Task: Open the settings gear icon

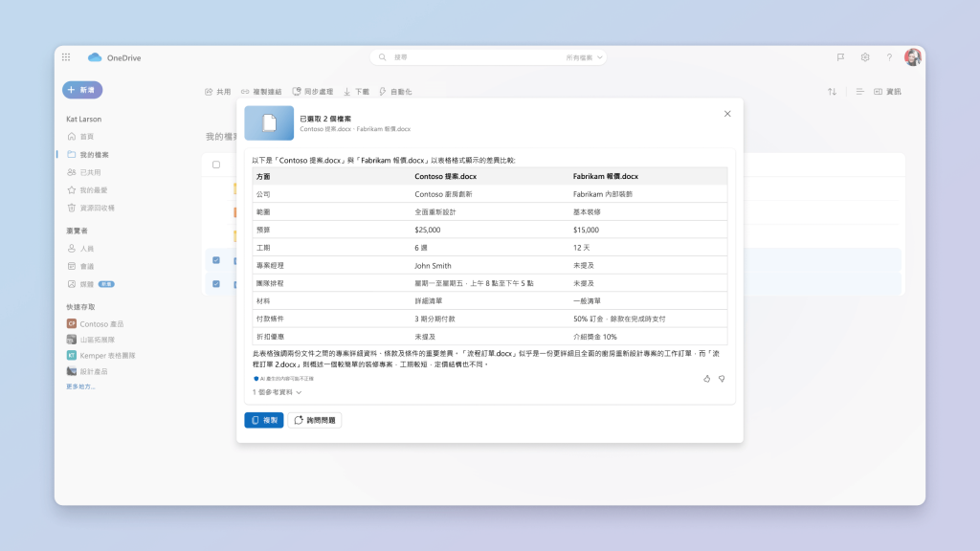Action: 865,57
